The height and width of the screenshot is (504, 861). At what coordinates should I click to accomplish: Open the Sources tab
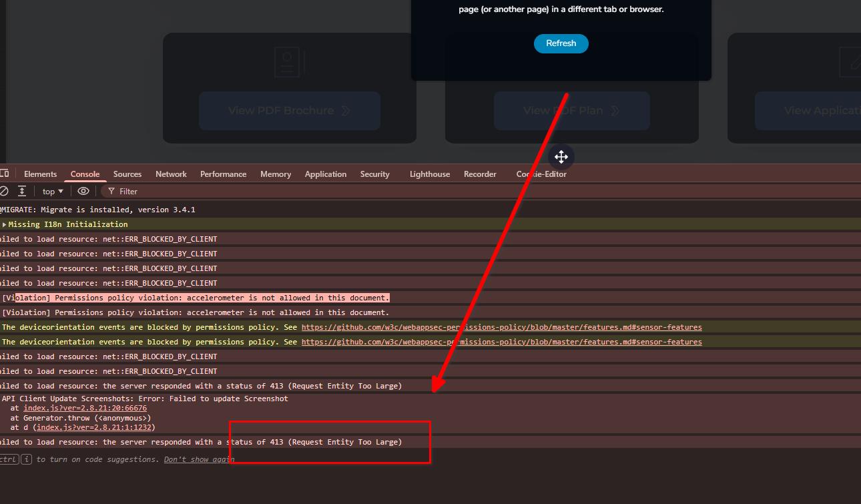(127, 174)
